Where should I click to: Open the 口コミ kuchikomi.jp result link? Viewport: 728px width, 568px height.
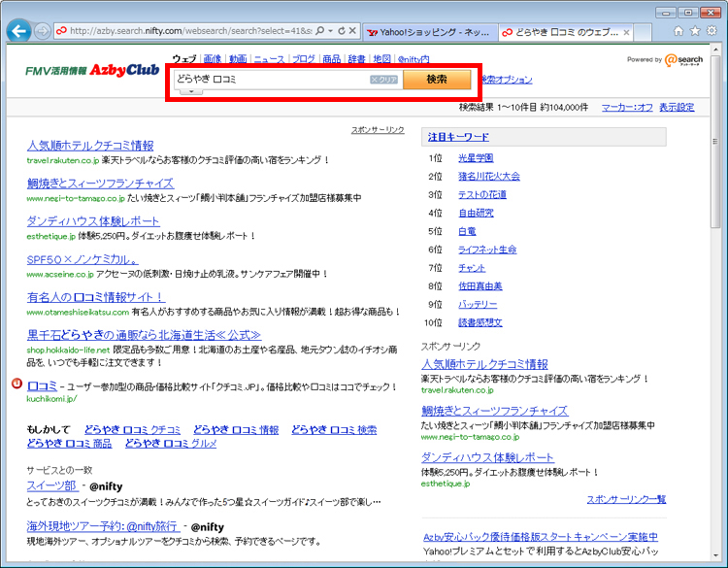click(43, 385)
